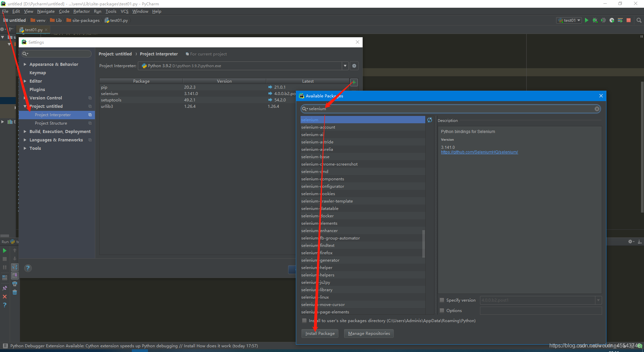Open the Refactor menu
Viewport: 644px width, 352px height.
pos(82,11)
